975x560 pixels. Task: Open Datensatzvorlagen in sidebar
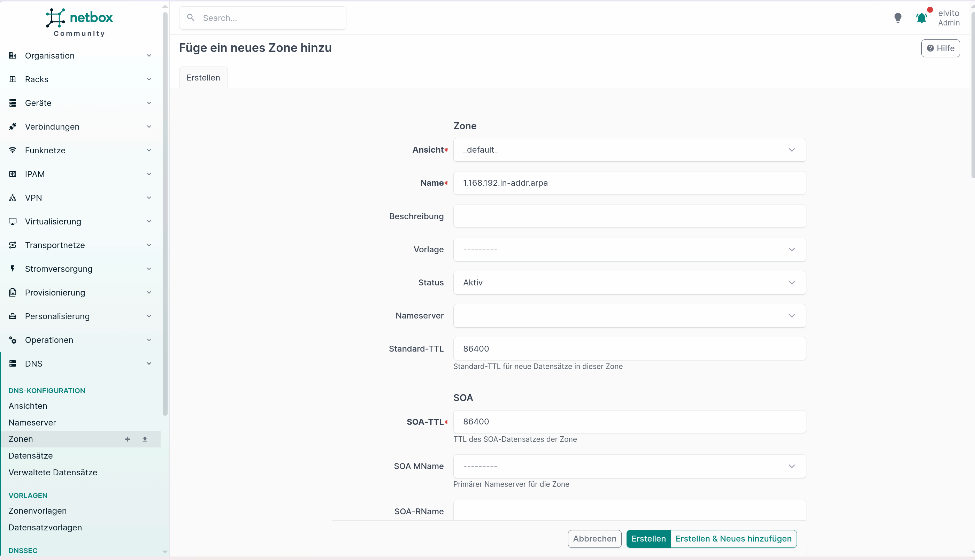point(45,528)
